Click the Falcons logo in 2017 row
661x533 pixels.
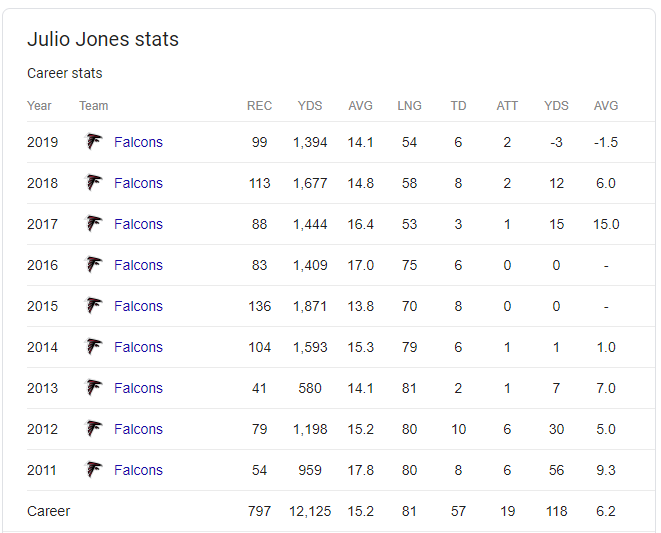(x=94, y=223)
